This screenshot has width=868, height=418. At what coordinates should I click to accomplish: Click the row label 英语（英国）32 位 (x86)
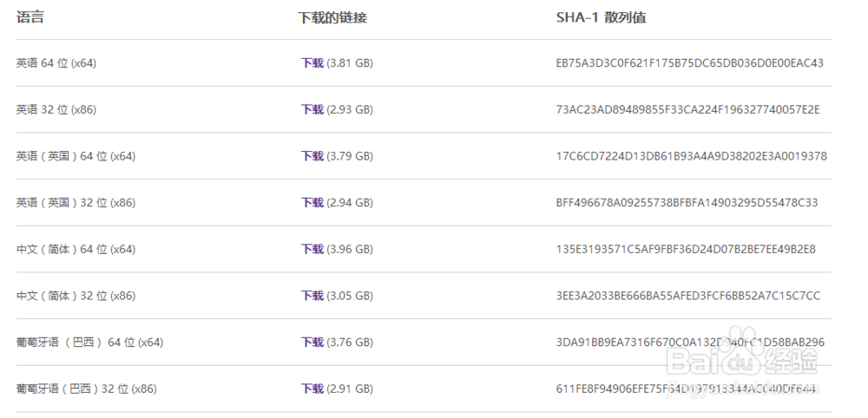click(76, 202)
